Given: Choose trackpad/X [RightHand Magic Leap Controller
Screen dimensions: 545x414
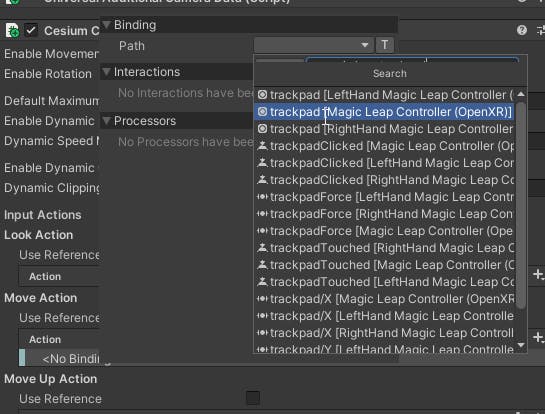Looking at the screenshot, I should [x=384, y=333].
